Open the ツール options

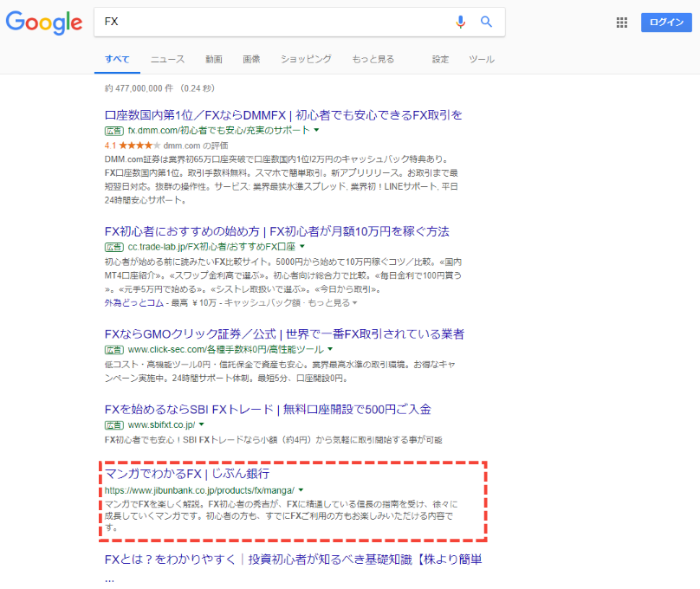coord(482,60)
